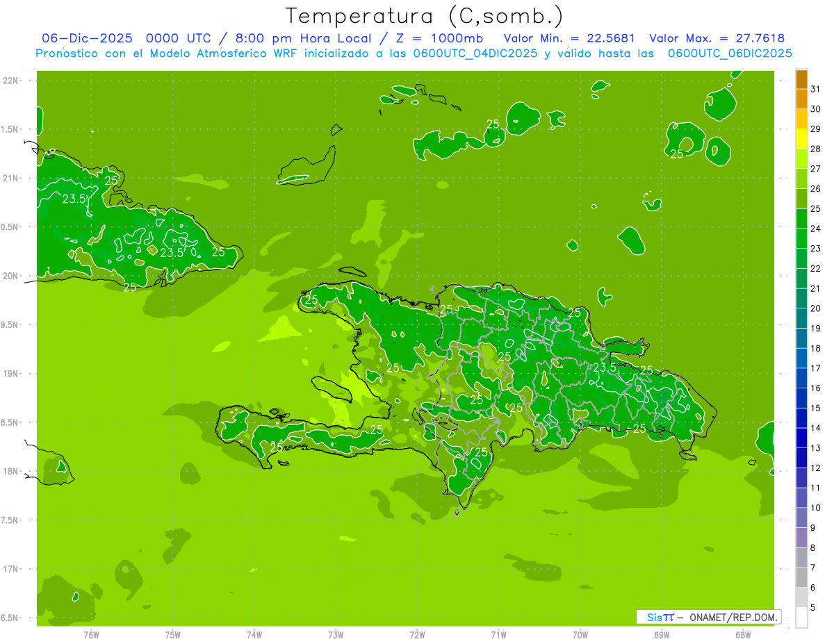Click the '74W' longitude label
This screenshot has height=644, width=834.
pyautogui.click(x=254, y=635)
